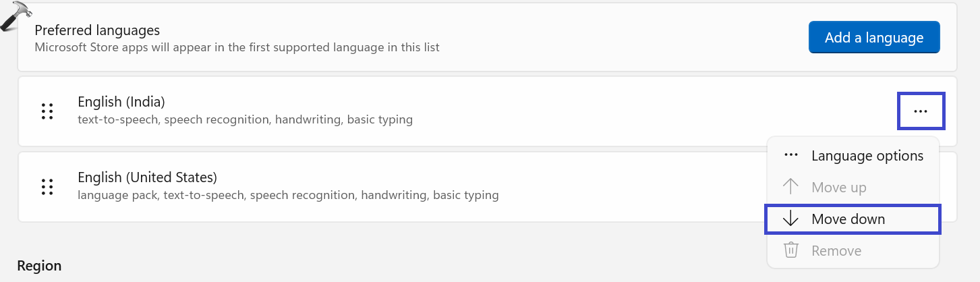This screenshot has height=282, width=980.
Task: Choose the Move up menu entry label
Action: (838, 188)
